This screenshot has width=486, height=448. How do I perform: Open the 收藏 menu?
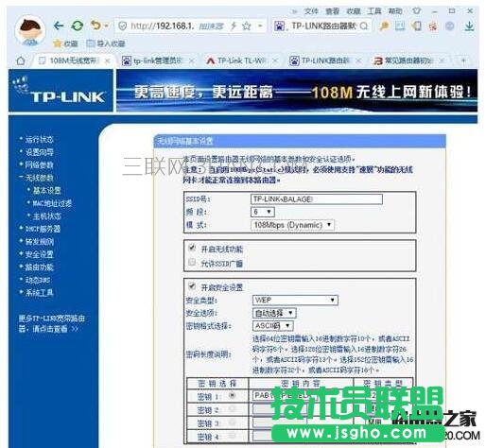353,11
